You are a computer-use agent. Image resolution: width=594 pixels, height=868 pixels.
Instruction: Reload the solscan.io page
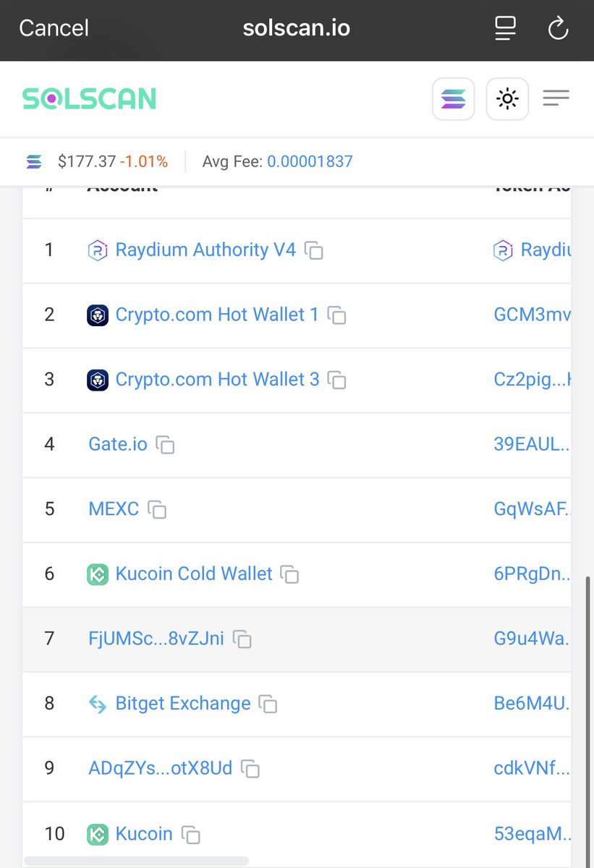558,28
